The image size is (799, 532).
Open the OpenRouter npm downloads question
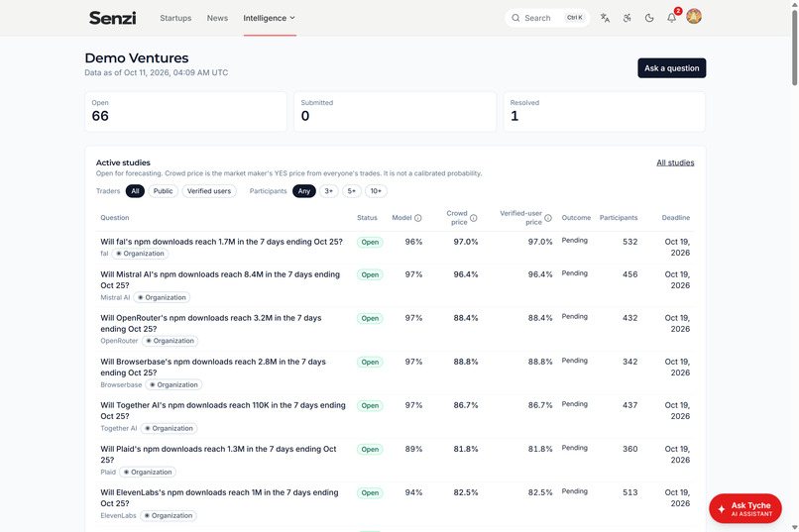point(211,323)
